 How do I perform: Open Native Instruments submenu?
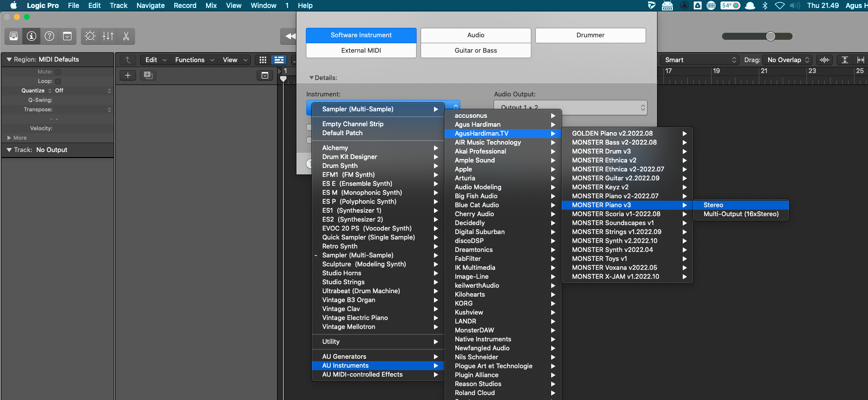(x=503, y=339)
